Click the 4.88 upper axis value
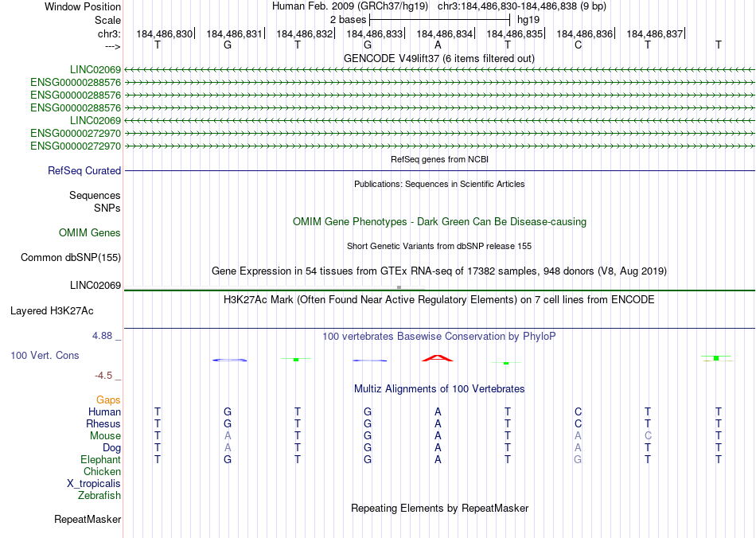Viewport: 756px width, 538px height. [x=102, y=336]
